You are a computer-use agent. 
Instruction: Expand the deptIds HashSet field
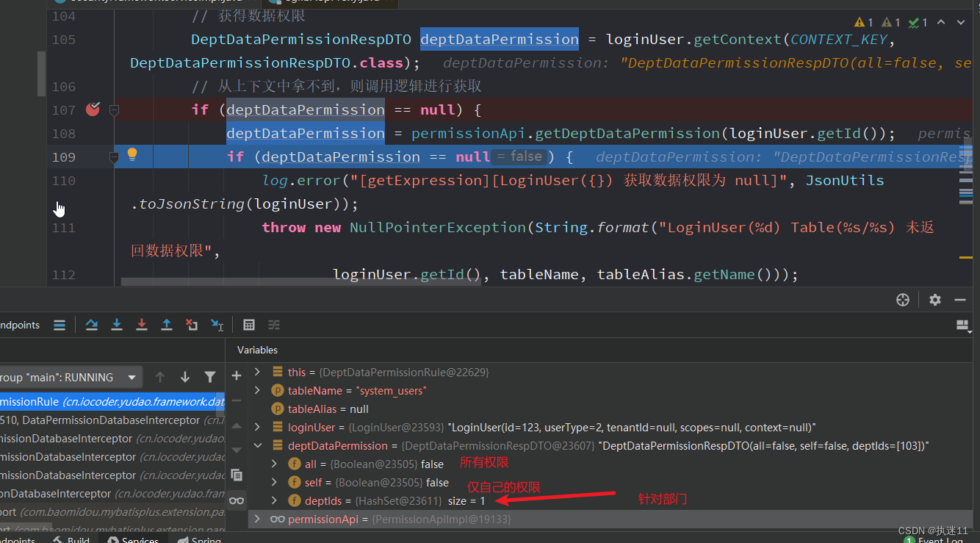coord(274,500)
